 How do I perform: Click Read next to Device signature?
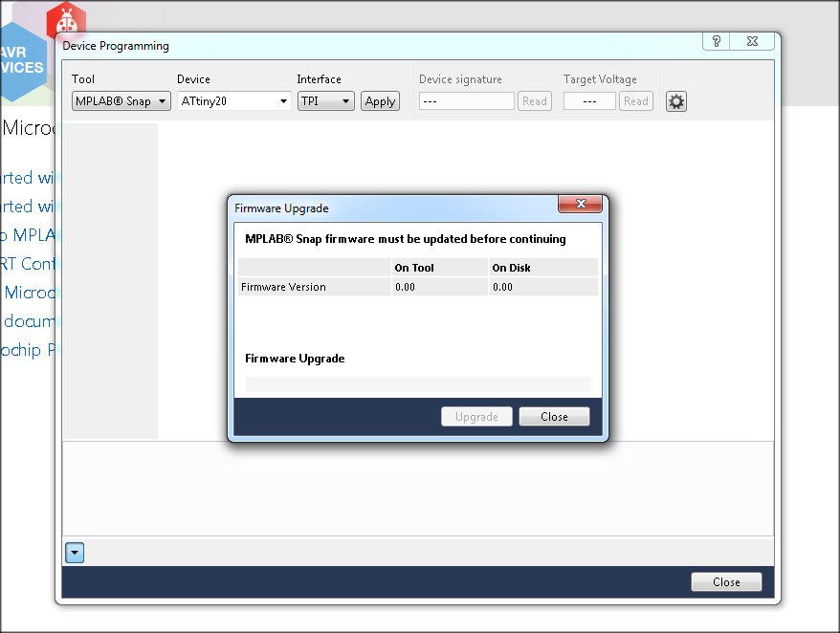click(x=535, y=101)
